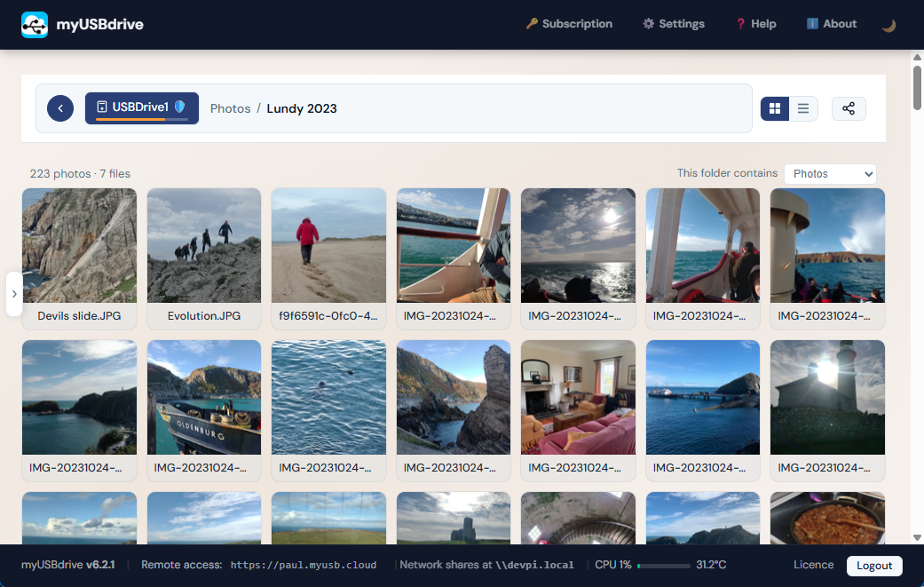Screen dimensions: 924x587
Task: Click the info icon beside About
Action: 812,24
